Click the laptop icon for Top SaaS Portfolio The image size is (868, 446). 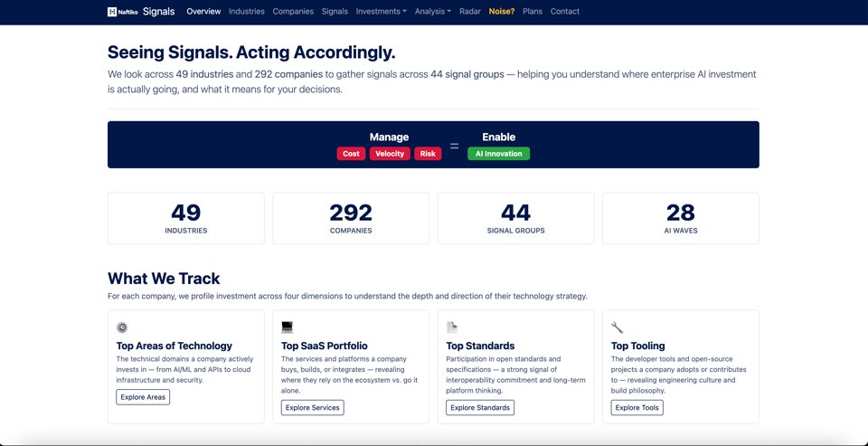coord(288,327)
